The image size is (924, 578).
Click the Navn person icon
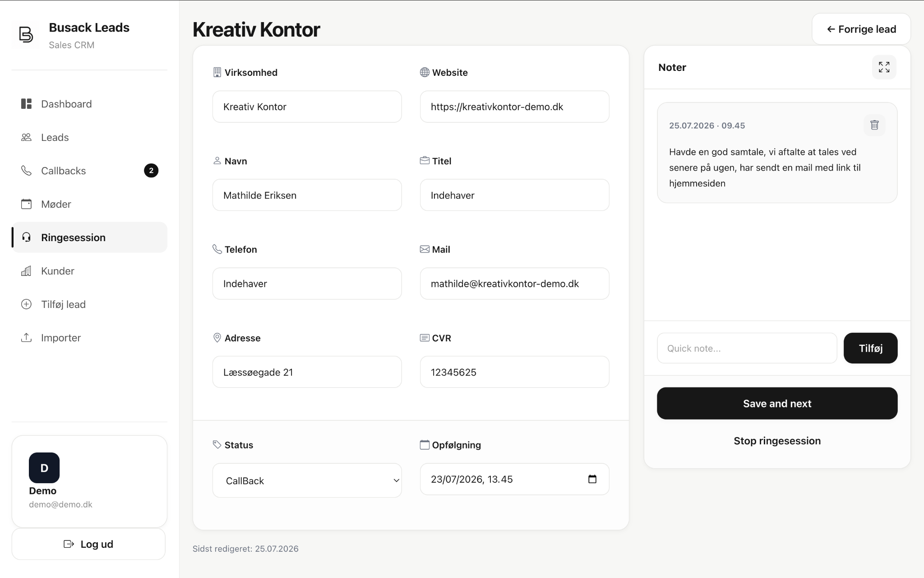[x=217, y=160]
